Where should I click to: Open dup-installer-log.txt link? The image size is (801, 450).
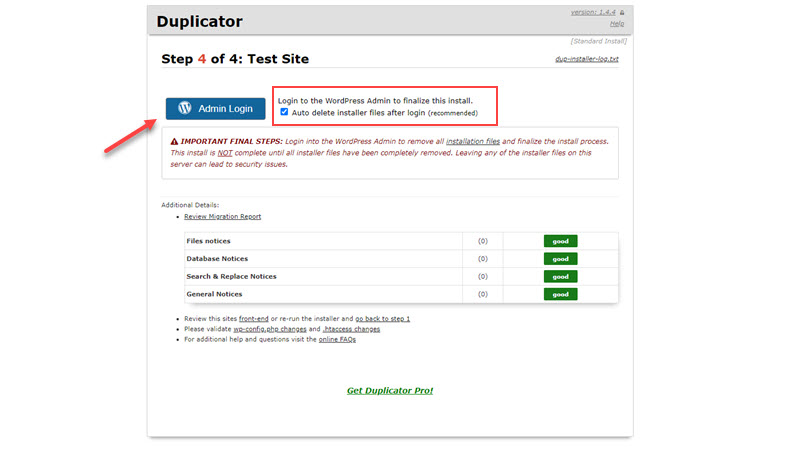[x=586, y=59]
